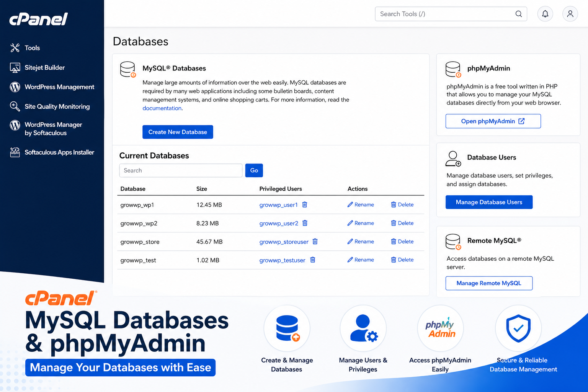Click the growwp_wp1 database name
The image size is (588, 392).
137,205
